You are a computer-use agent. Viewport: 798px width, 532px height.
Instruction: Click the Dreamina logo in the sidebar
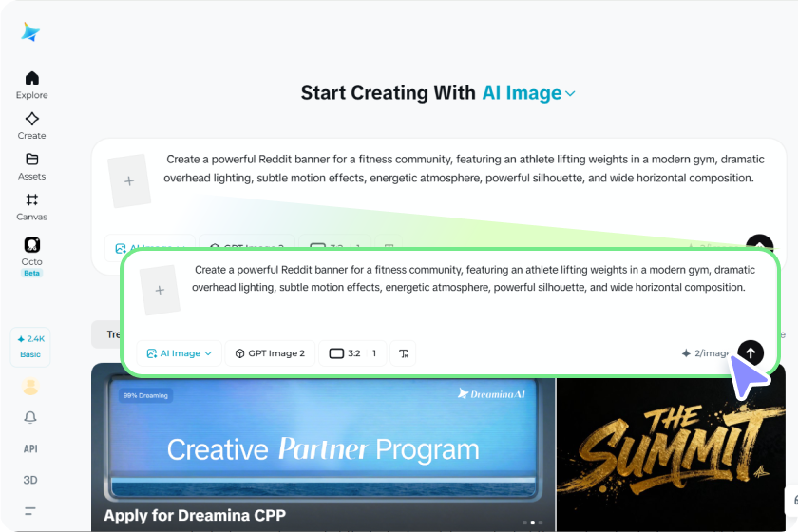coord(30,32)
